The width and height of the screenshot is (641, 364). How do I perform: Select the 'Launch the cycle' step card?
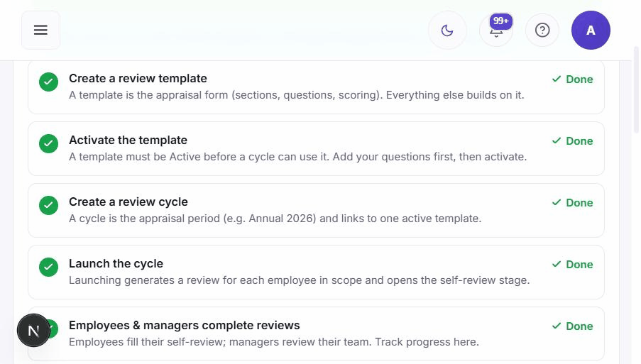coord(316,272)
